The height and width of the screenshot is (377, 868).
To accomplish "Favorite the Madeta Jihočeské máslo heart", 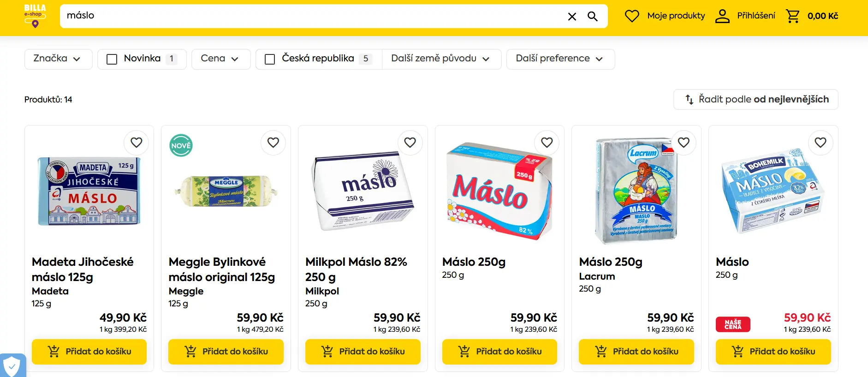I will click(137, 143).
